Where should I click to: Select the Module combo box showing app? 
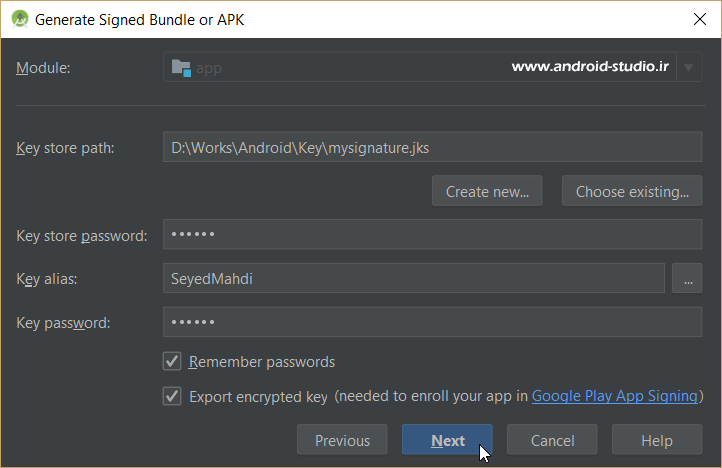[x=420, y=68]
